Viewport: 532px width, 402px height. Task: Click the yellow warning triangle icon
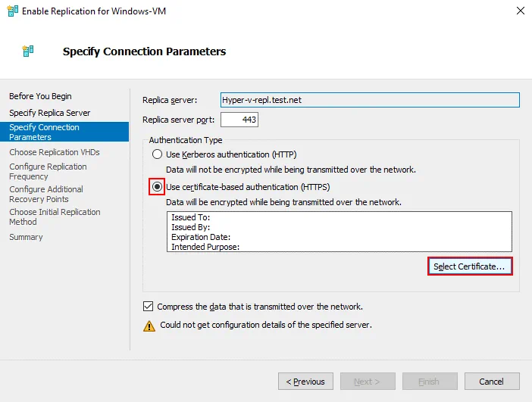click(x=149, y=326)
